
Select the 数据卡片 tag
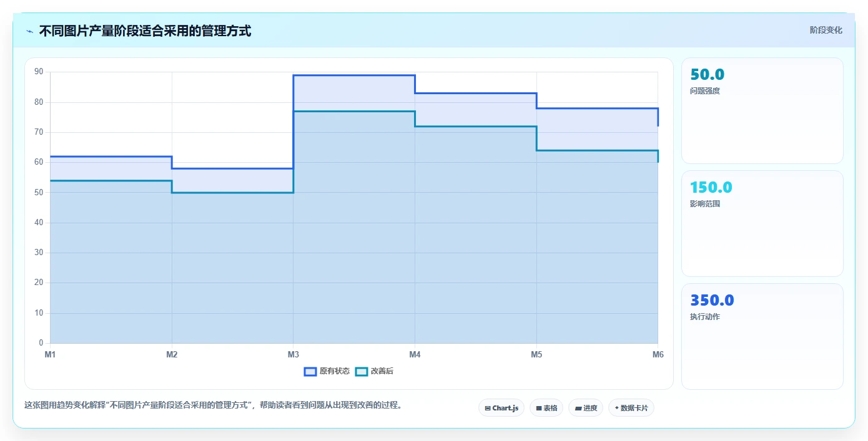(x=631, y=408)
